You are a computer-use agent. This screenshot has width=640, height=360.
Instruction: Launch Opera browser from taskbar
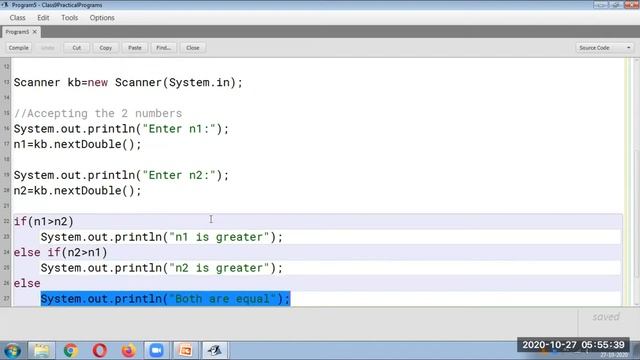pyautogui.click(x=100, y=351)
